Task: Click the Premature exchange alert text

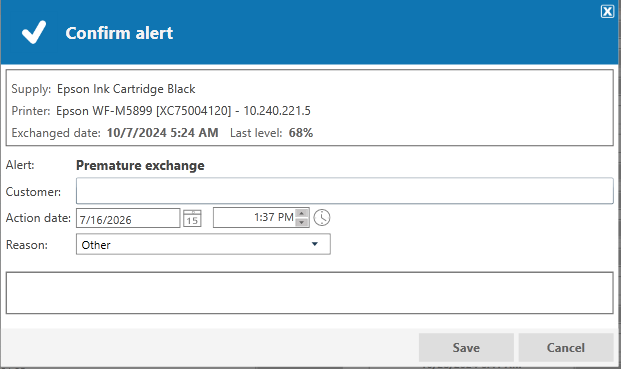Action: coord(140,165)
